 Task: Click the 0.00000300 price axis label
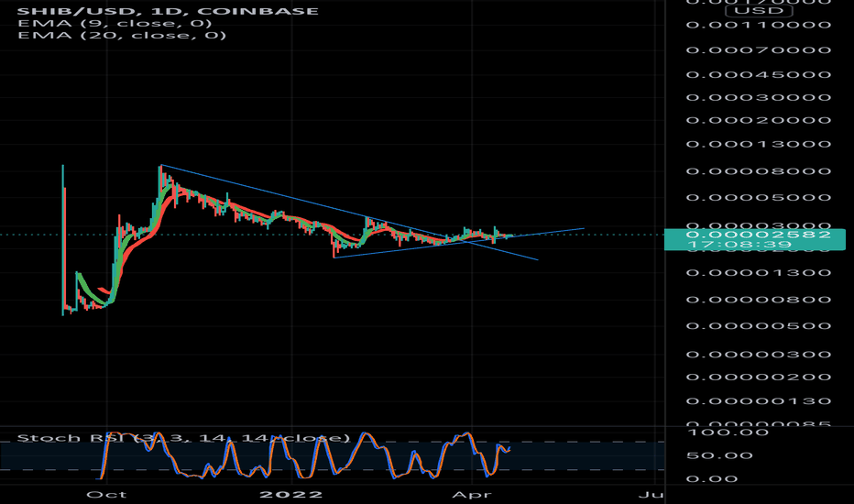758,355
